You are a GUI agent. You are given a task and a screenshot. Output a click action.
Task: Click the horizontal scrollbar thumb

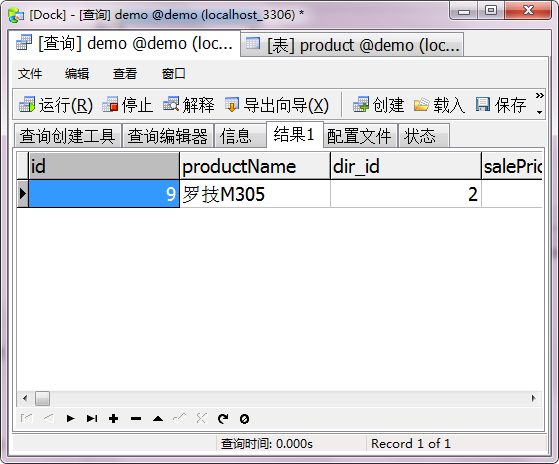click(x=42, y=398)
